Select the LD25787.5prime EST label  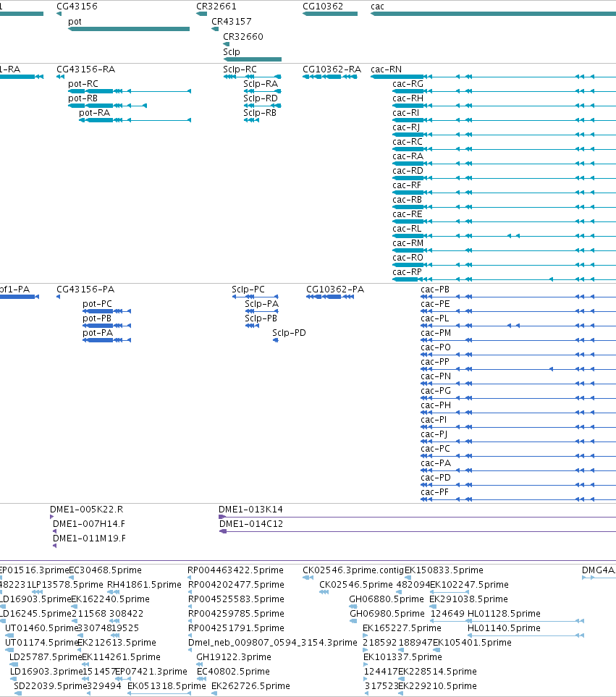pyautogui.click(x=46, y=657)
